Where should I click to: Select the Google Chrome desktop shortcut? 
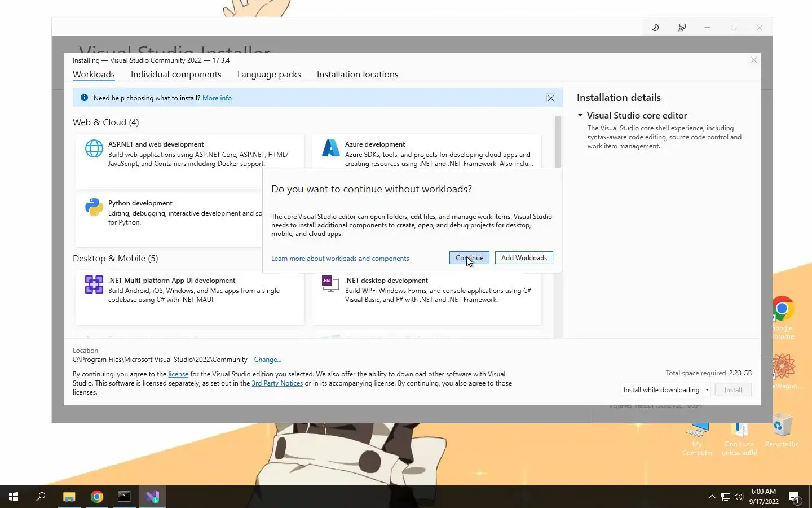coord(782,318)
